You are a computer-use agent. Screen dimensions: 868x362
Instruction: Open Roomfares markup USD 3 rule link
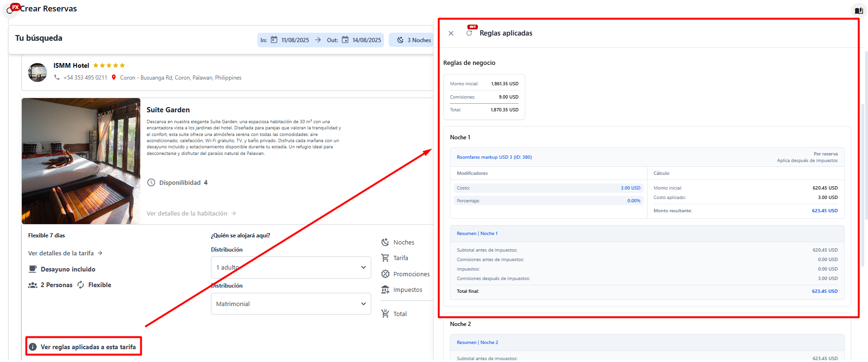494,157
